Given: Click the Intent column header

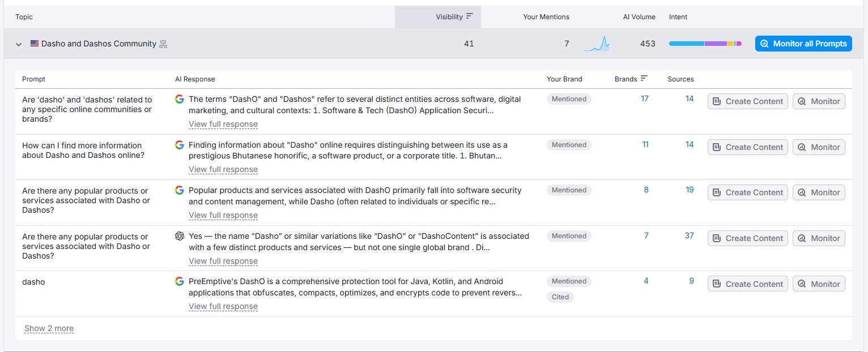Looking at the screenshot, I should (x=678, y=17).
